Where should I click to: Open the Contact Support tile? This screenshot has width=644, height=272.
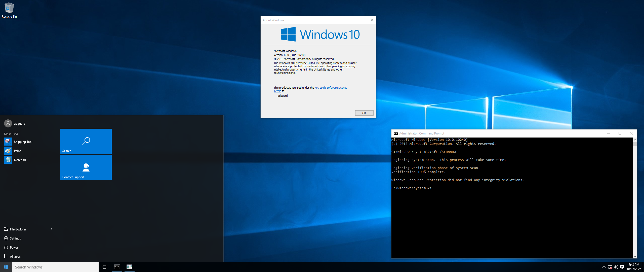(86, 167)
